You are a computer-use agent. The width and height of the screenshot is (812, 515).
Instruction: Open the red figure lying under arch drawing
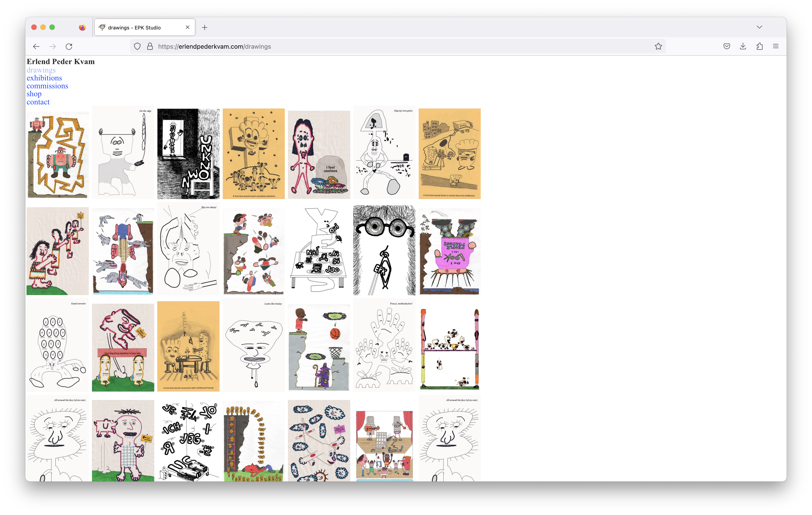pos(254,441)
